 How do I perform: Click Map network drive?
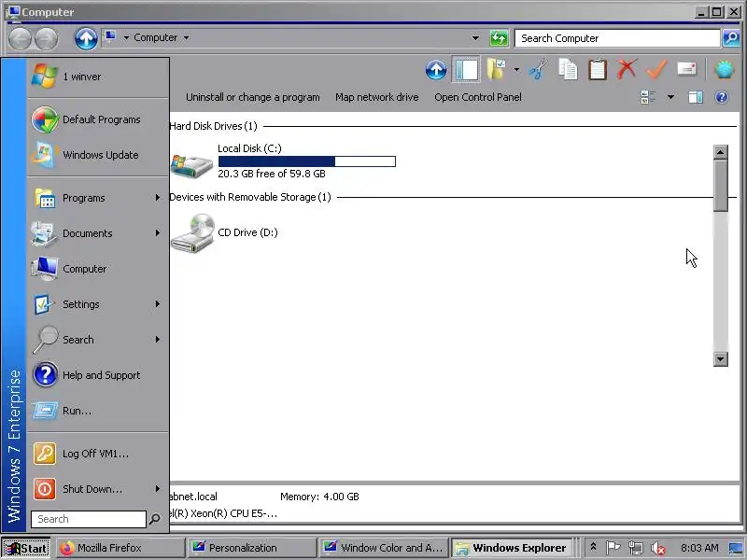pos(377,97)
